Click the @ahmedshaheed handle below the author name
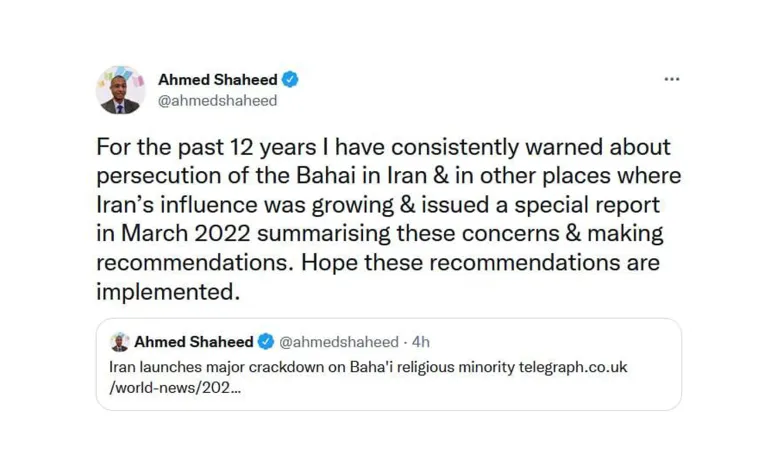This screenshot has height=470, width=780. tap(217, 101)
